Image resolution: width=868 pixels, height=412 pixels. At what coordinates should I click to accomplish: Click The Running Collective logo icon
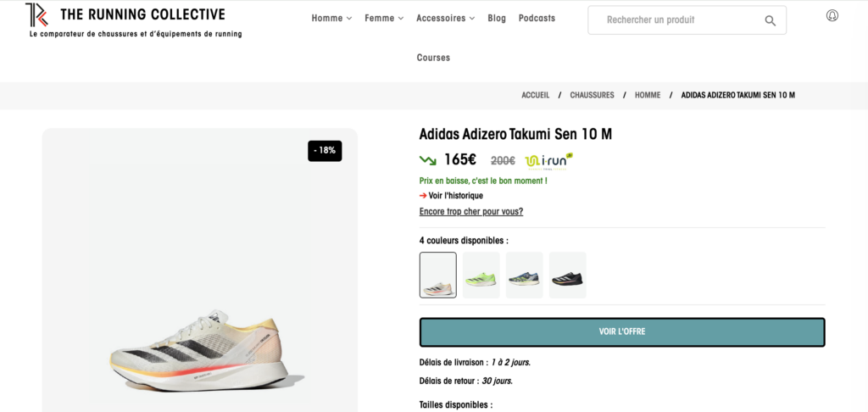click(x=36, y=14)
